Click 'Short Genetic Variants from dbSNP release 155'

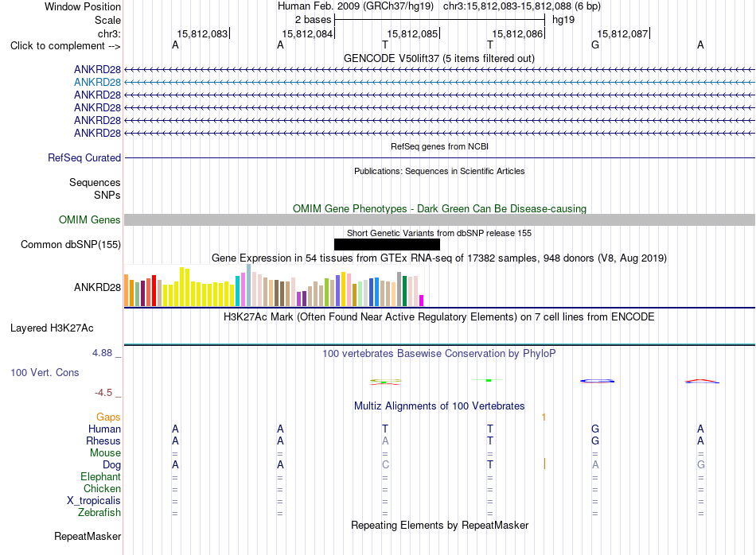tap(439, 233)
